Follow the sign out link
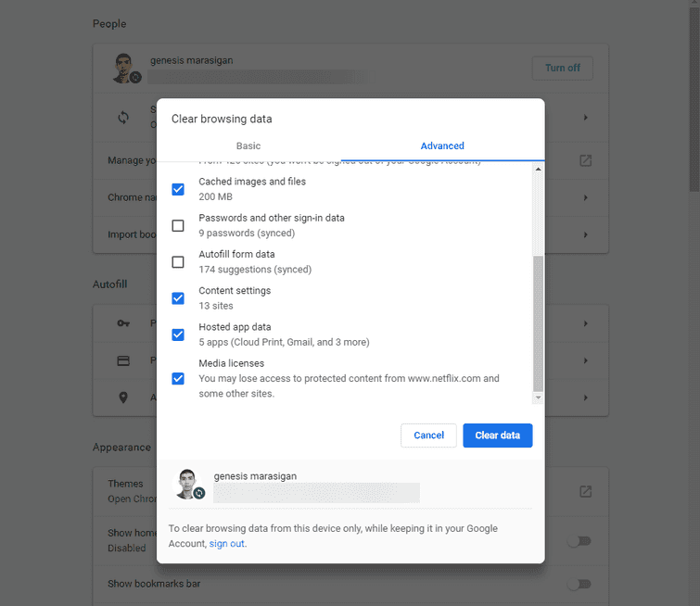 [x=227, y=544]
